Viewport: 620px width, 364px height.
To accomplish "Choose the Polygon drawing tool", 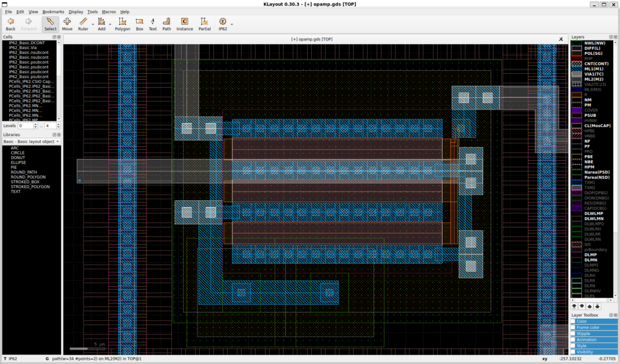I will pyautogui.click(x=122, y=24).
